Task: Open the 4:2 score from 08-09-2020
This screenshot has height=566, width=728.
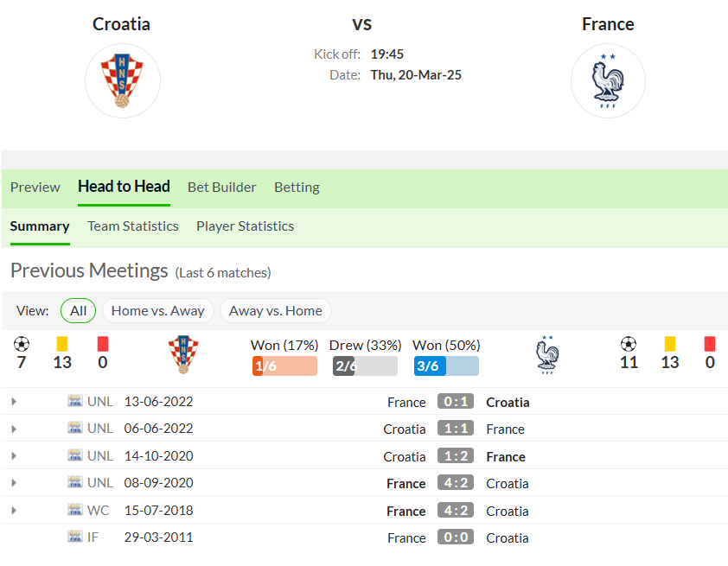Action: coord(456,482)
